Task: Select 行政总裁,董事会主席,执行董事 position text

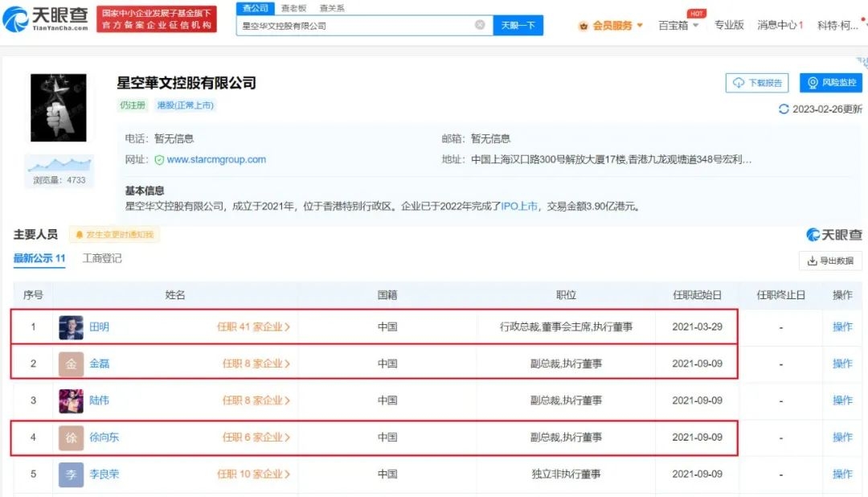Action: [566, 327]
